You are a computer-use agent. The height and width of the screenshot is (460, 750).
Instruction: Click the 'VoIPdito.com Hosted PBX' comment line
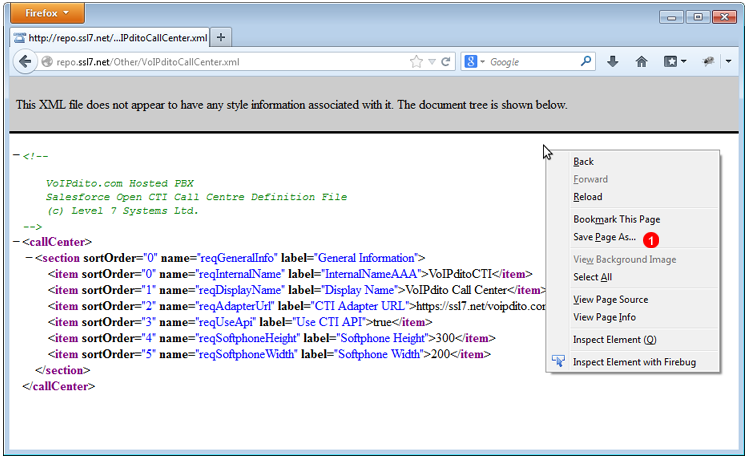pos(120,184)
